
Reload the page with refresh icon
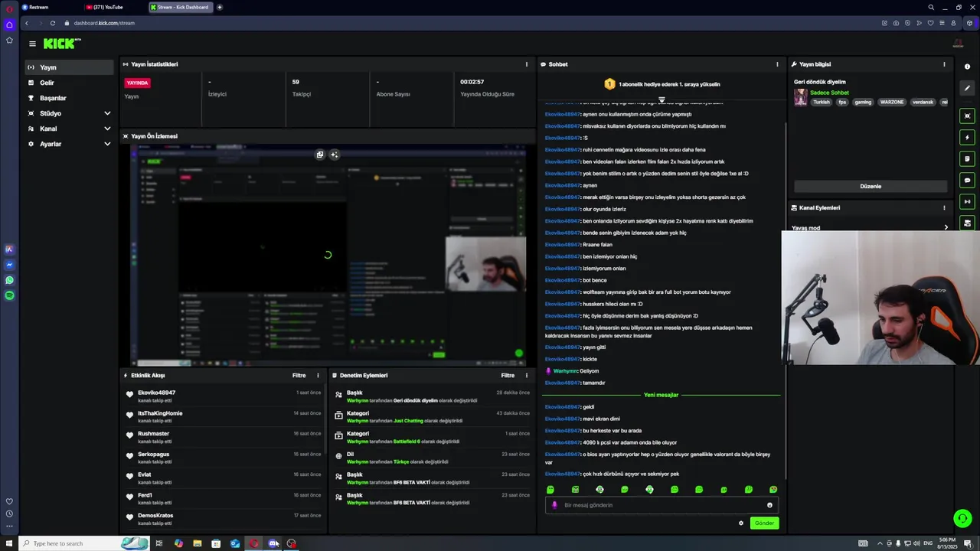pyautogui.click(x=52, y=23)
